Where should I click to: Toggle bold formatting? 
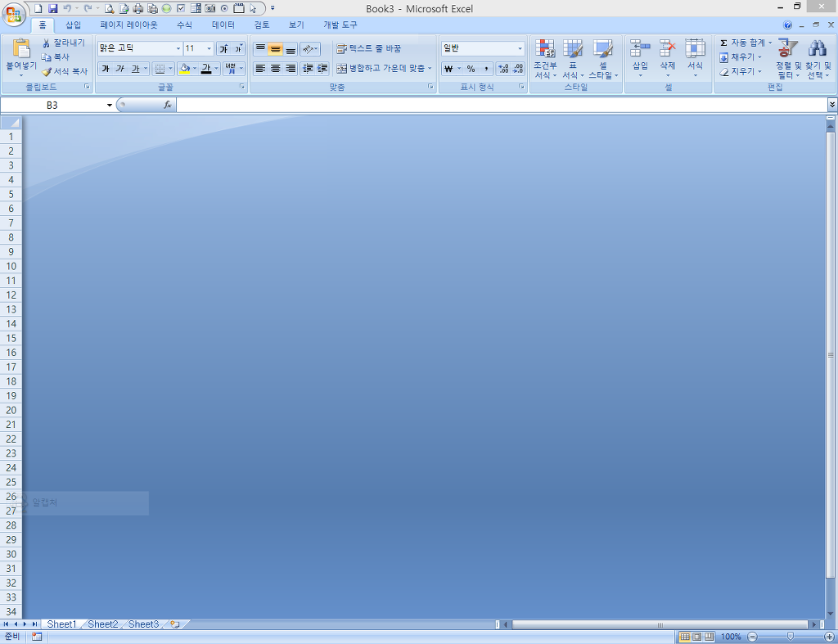tap(106, 69)
